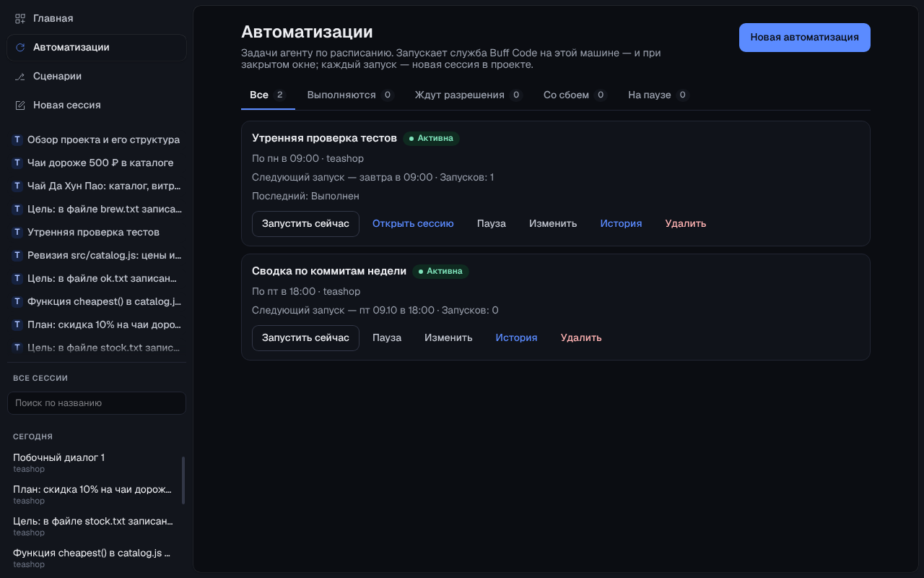This screenshot has width=924, height=578.
Task: Click the Автоматизации refresh icon
Action: [x=20, y=47]
